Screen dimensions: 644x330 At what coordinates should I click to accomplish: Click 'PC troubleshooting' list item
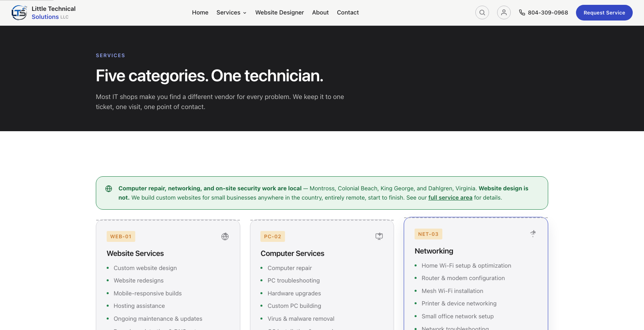[x=293, y=280]
